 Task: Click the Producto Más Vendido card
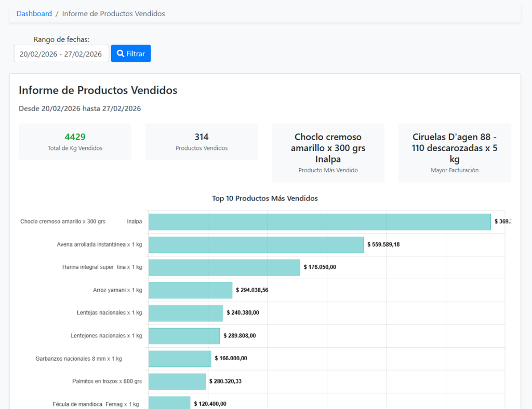tap(328, 153)
